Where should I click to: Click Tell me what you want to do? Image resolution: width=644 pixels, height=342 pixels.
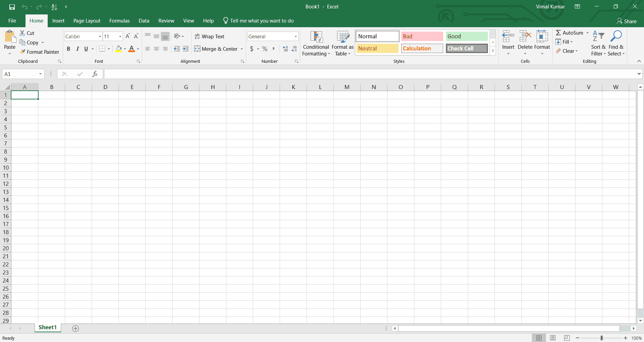pos(262,20)
